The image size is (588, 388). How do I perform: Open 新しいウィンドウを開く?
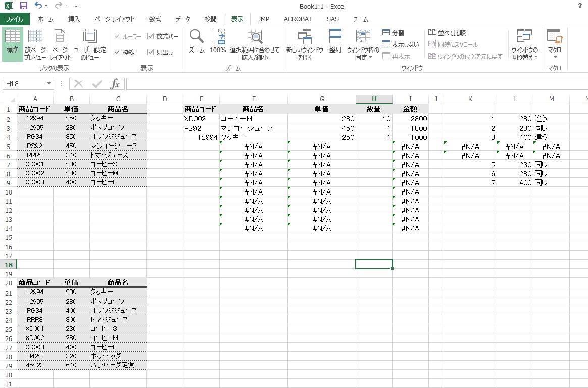[x=305, y=43]
